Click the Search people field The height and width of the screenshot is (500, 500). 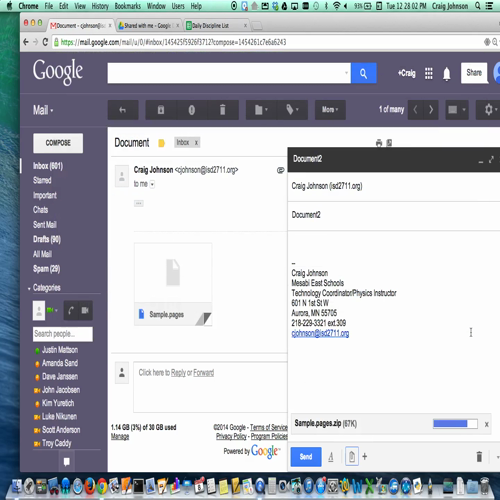[x=63, y=334]
